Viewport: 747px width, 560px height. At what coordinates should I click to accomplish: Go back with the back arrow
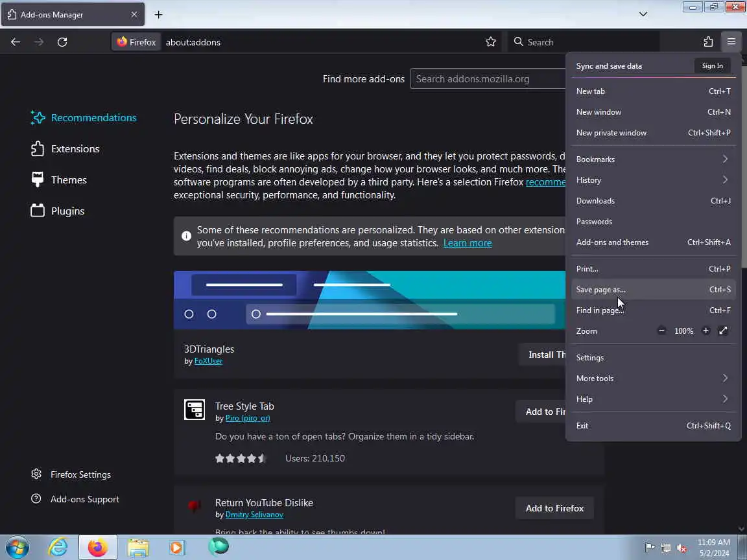click(x=16, y=42)
